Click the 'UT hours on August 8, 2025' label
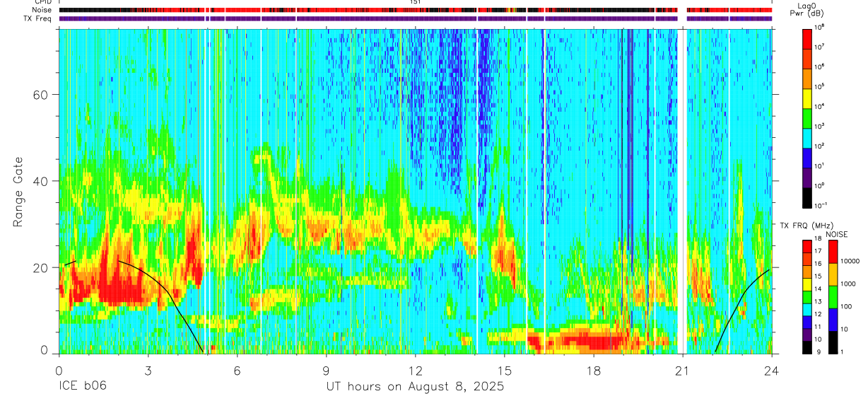This screenshot has width=868, height=401. [414, 387]
